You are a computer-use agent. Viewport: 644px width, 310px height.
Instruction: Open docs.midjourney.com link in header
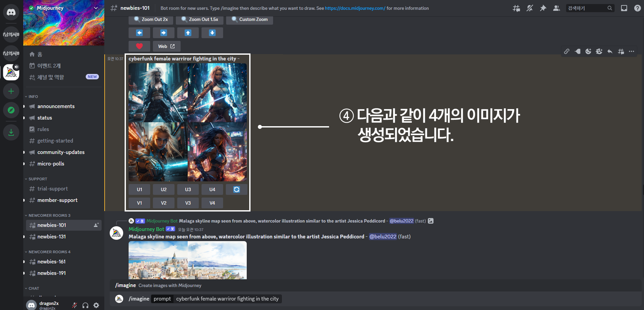(355, 8)
